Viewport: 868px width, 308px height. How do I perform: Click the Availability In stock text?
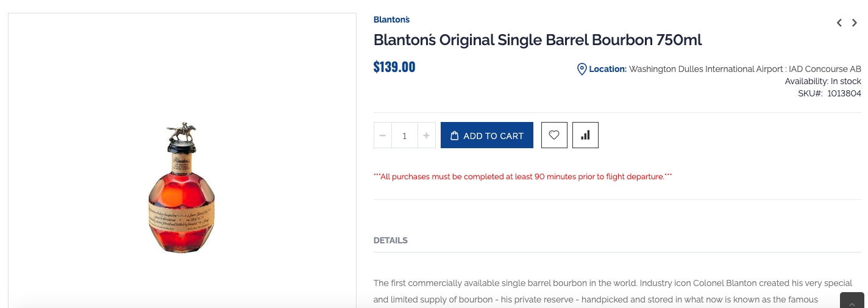(822, 81)
